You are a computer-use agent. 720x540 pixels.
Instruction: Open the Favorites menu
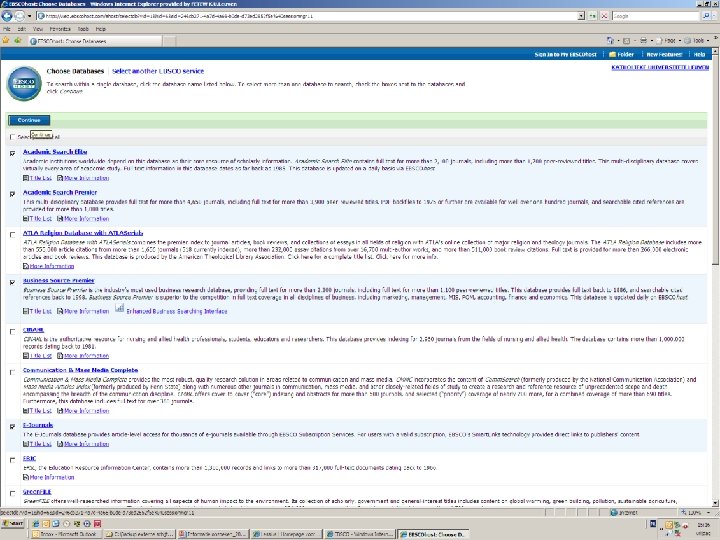click(60, 29)
